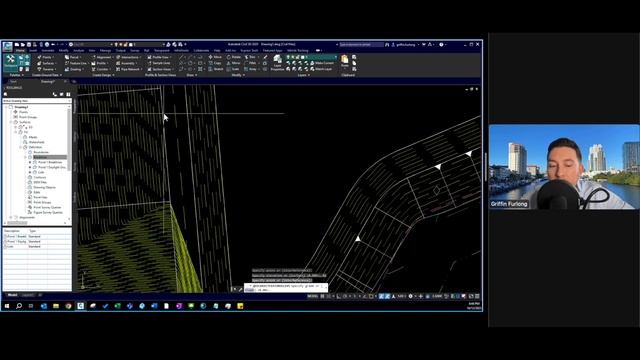Click the Surfaces tool in the ribbon

click(x=46, y=63)
